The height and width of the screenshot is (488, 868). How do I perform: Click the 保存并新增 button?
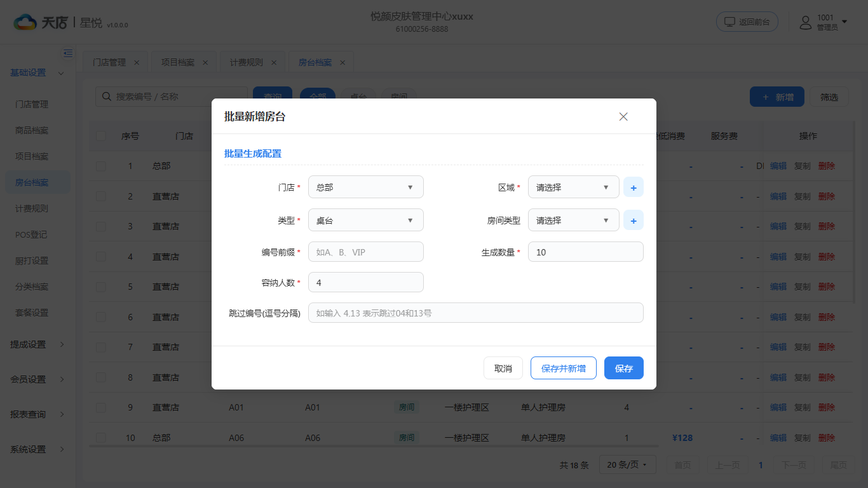coord(564,368)
